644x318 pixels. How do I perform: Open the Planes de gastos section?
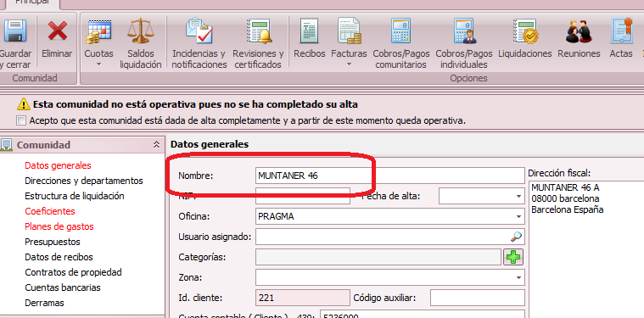pyautogui.click(x=59, y=226)
